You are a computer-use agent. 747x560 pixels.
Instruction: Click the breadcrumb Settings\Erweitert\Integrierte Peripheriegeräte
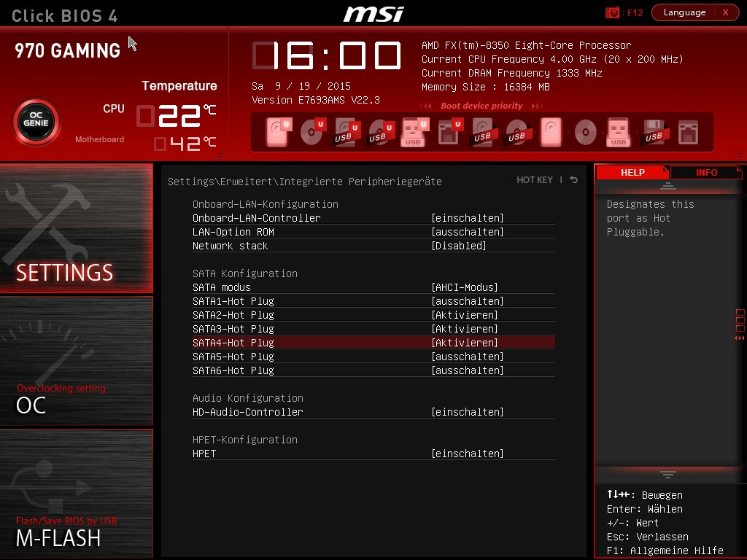click(x=305, y=182)
